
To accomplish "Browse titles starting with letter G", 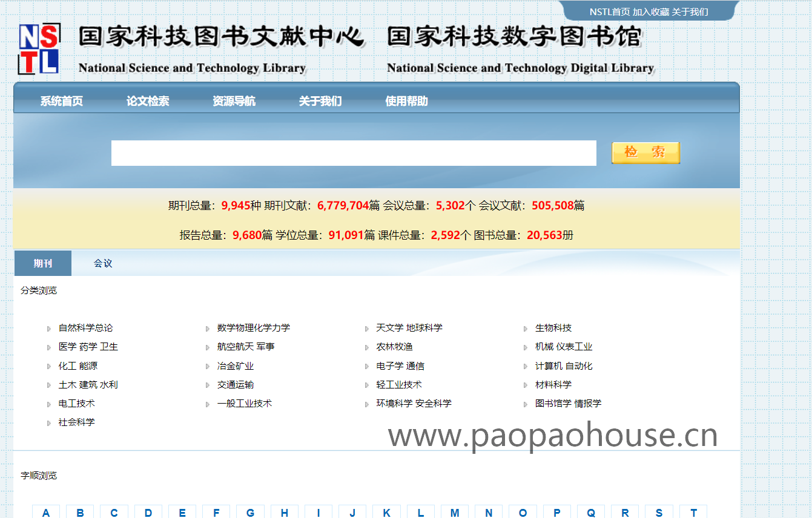I will pyautogui.click(x=250, y=513).
